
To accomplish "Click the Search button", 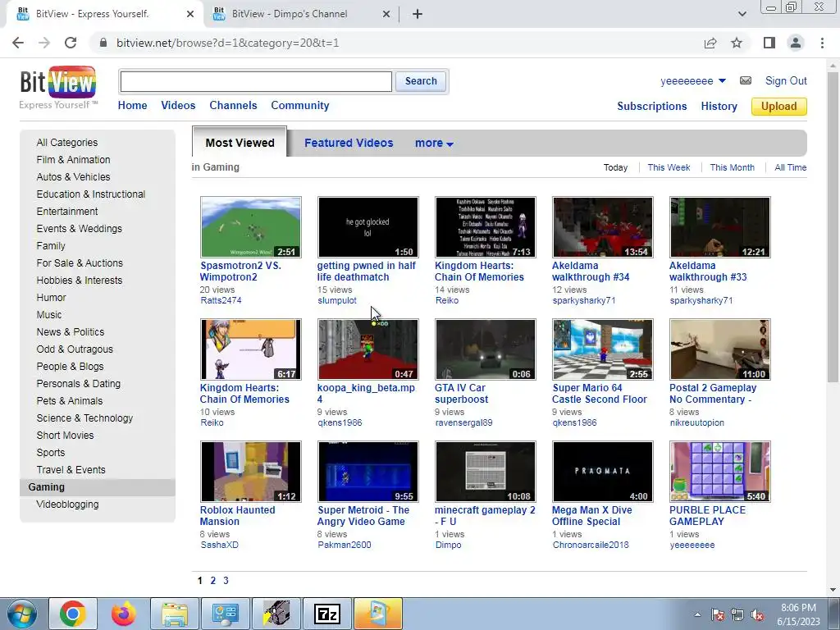I will click(421, 81).
